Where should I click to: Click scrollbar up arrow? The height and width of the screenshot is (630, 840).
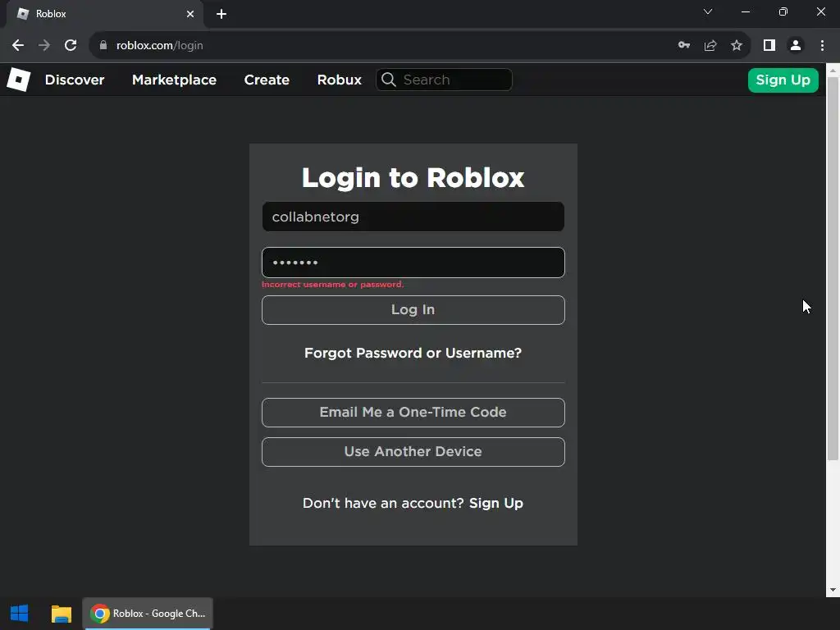click(x=833, y=70)
